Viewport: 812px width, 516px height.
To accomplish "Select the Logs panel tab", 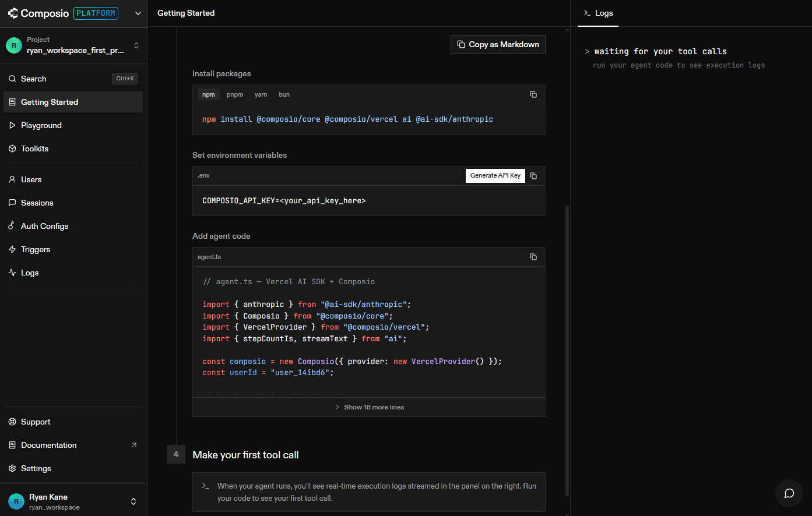I will pyautogui.click(x=598, y=13).
